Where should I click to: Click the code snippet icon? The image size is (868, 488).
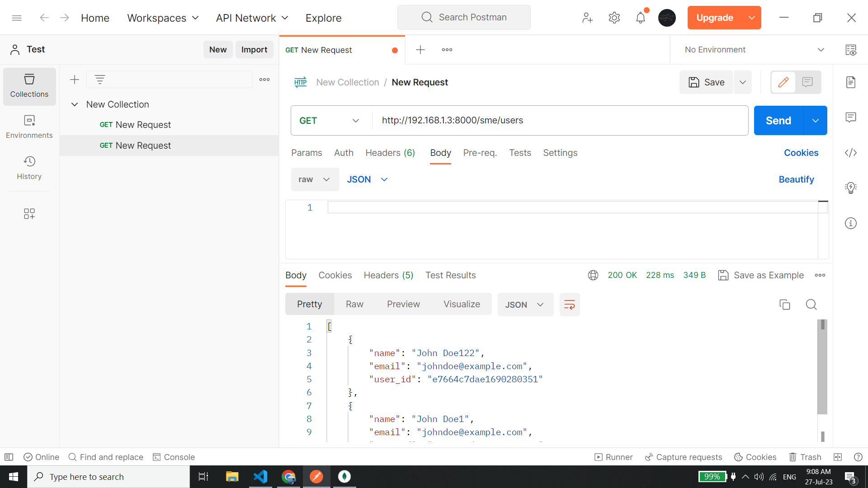pos(850,153)
